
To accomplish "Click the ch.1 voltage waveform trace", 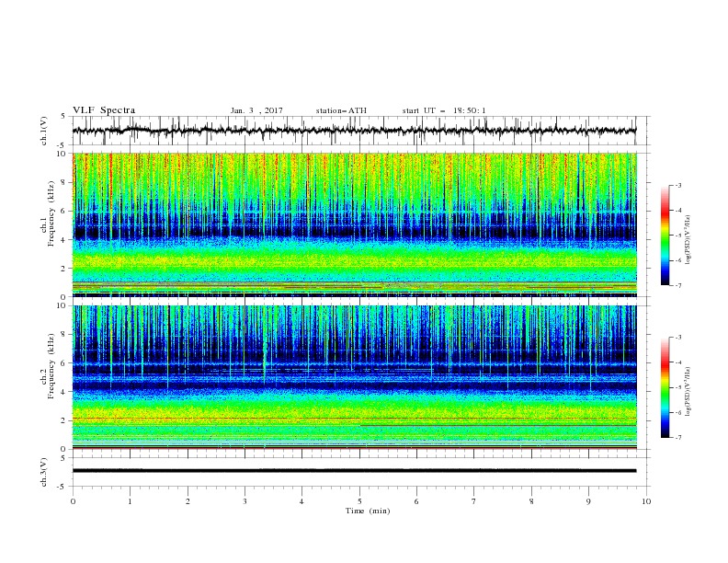I will (354, 131).
